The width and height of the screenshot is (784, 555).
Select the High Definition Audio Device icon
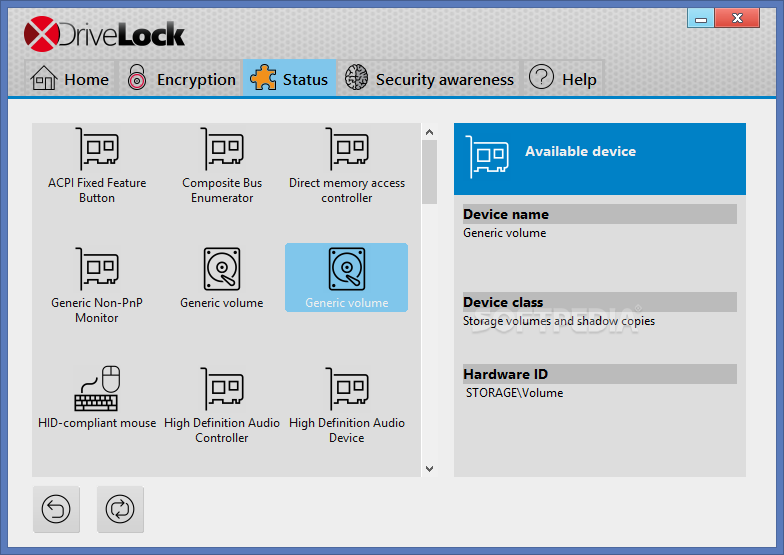click(347, 388)
